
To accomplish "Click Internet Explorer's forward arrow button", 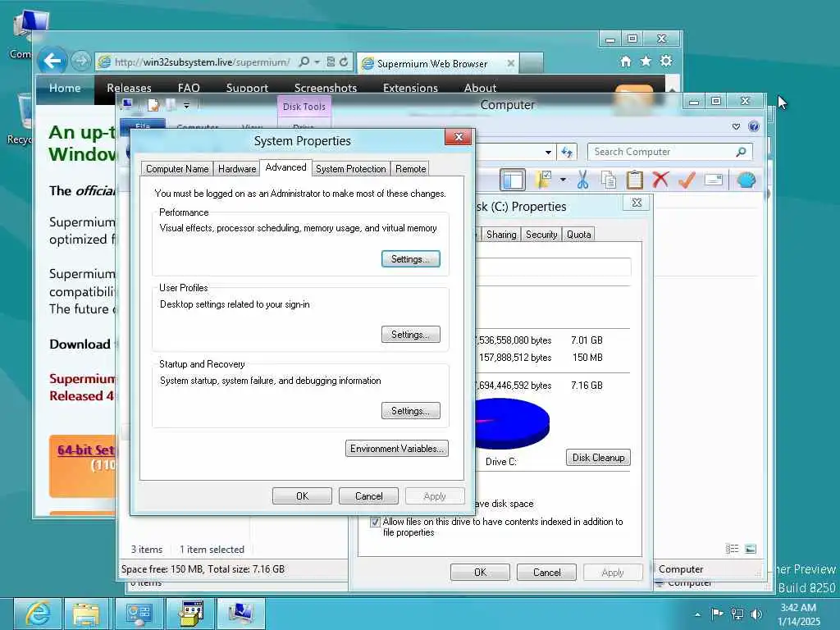I will (x=81, y=62).
